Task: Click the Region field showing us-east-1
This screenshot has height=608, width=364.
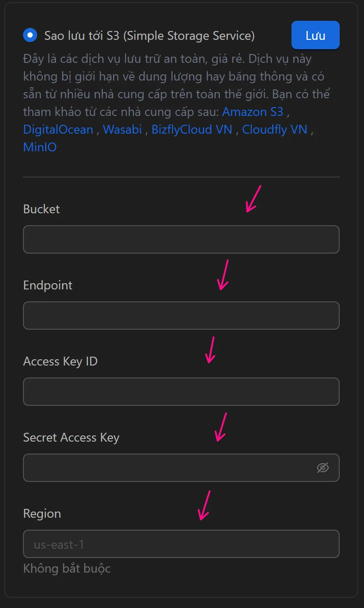Action: [x=181, y=544]
